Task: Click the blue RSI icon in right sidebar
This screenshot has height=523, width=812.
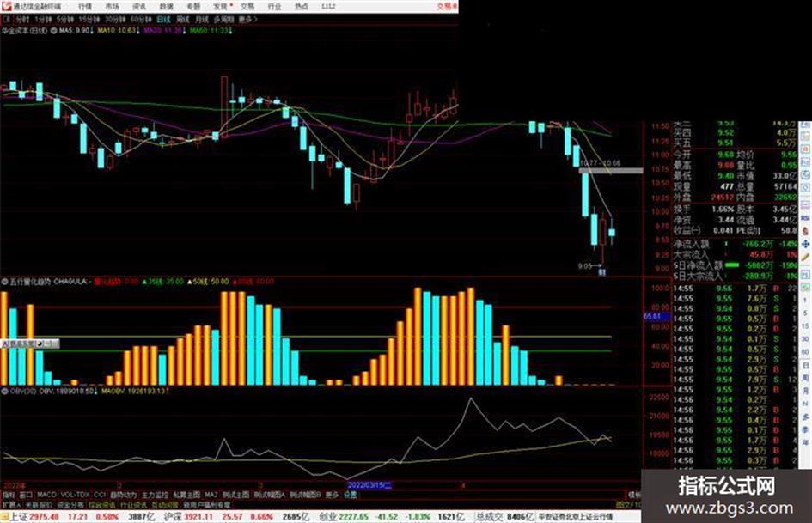Action: [805, 218]
